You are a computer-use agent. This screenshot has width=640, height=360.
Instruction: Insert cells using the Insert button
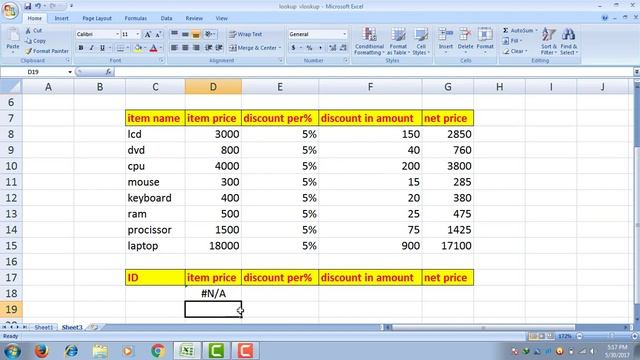[x=446, y=41]
